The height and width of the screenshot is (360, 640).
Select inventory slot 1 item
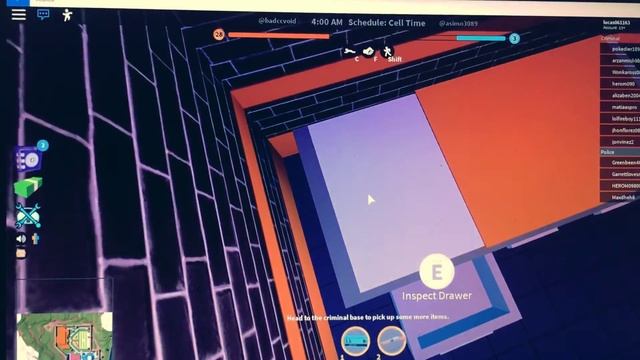point(356,341)
